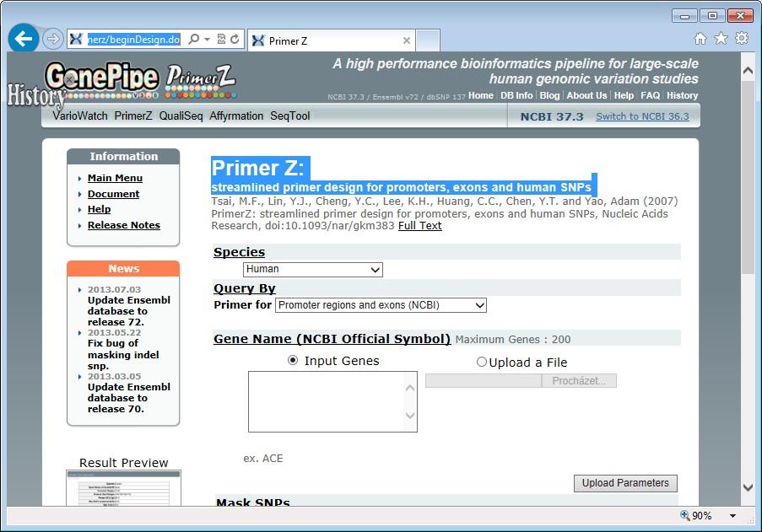Open the Help link in header
762x532 pixels.
coord(624,95)
